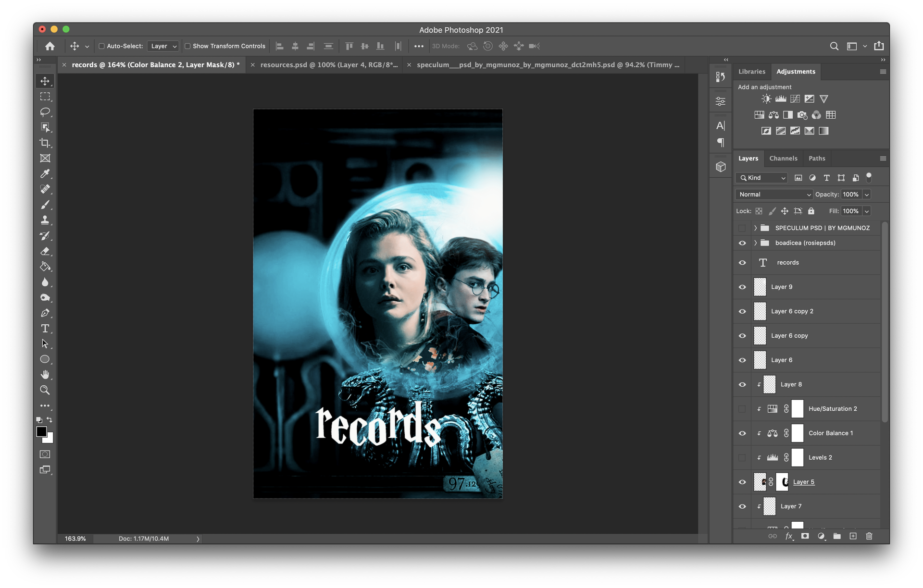
Task: Select the Eyedropper tool
Action: [x=45, y=173]
